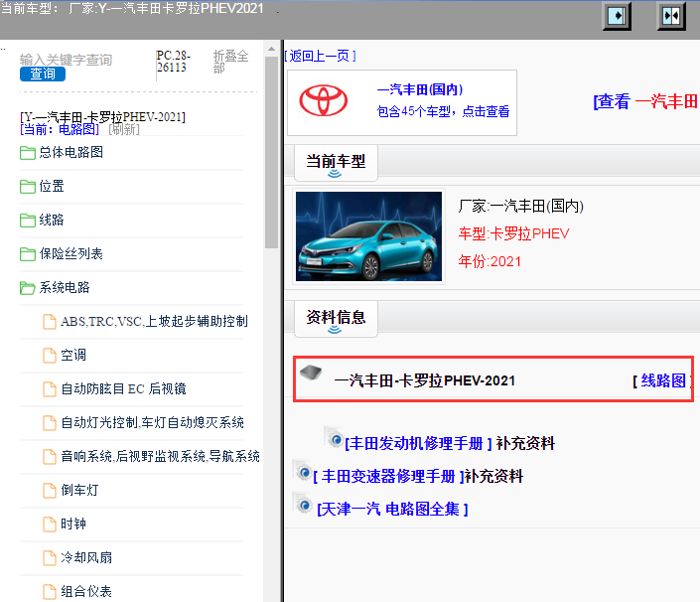Screen dimensions: 700x602
Task: Click the single-arrow panel button at top right
Action: [617, 16]
